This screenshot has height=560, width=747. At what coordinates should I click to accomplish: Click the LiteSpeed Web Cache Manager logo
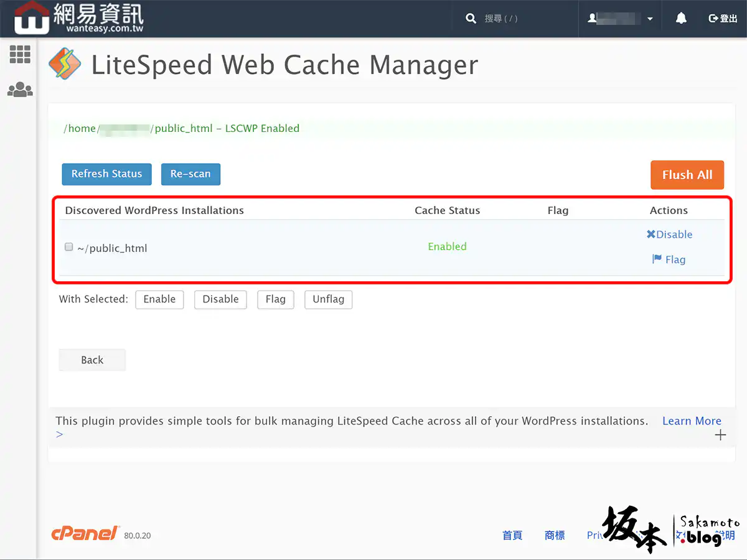coord(65,64)
